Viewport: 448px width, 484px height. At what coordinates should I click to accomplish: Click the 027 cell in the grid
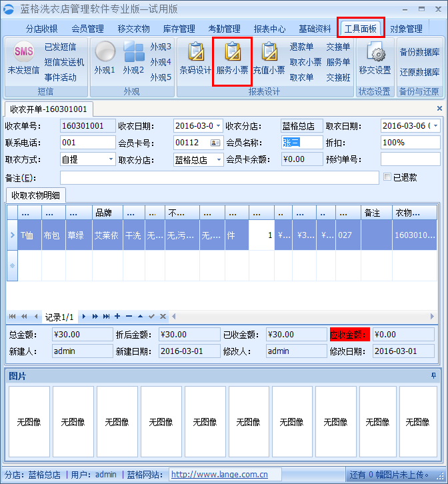point(349,235)
